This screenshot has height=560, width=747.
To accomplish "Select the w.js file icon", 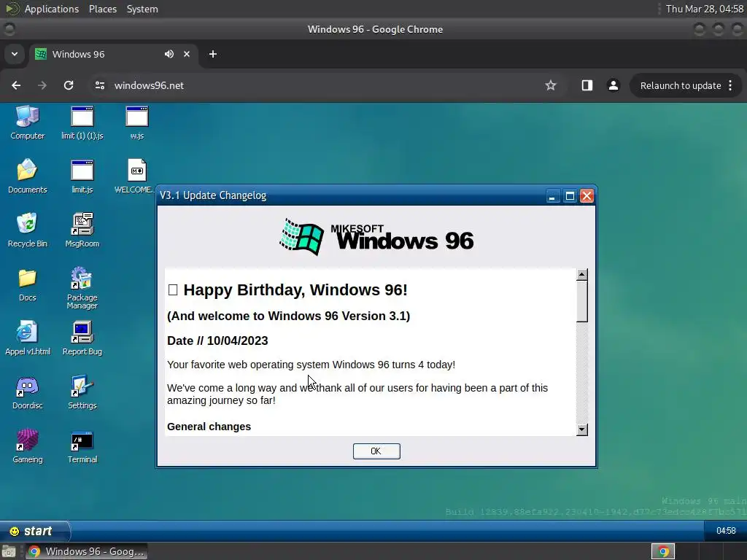I will click(136, 122).
